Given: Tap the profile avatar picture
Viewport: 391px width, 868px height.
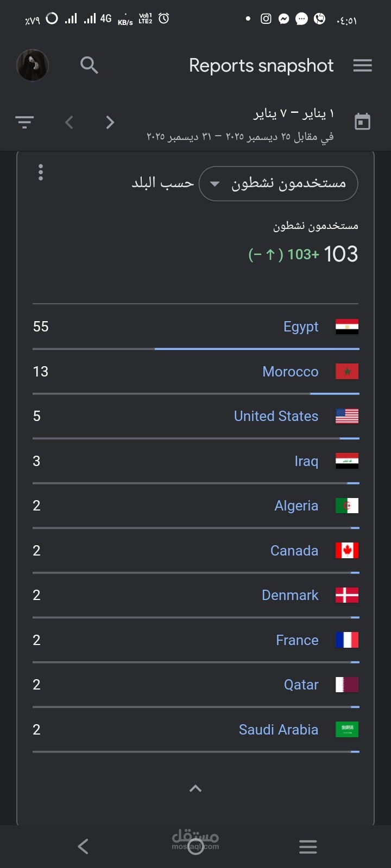Looking at the screenshot, I should [33, 65].
